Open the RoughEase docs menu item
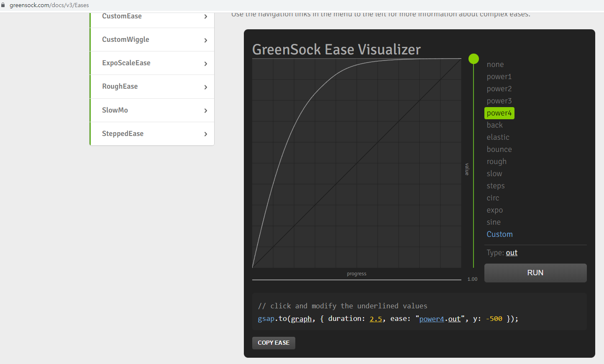 [152, 87]
